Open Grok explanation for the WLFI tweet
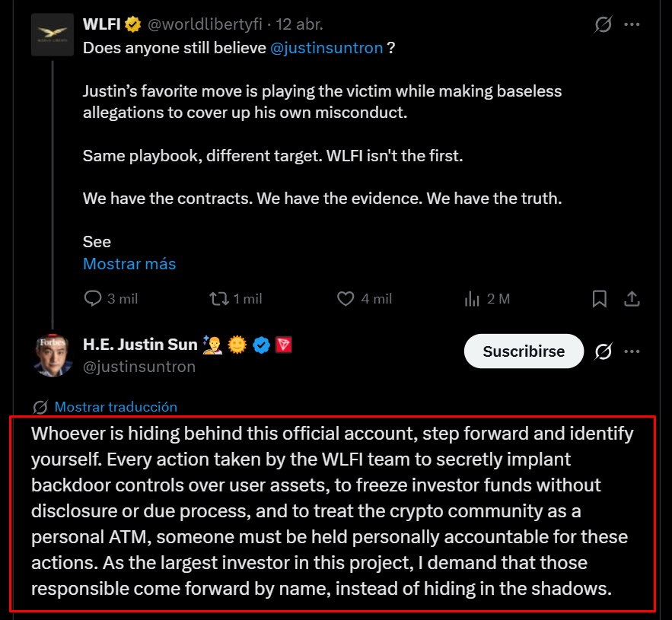The width and height of the screenshot is (672, 620). pyautogui.click(x=602, y=24)
